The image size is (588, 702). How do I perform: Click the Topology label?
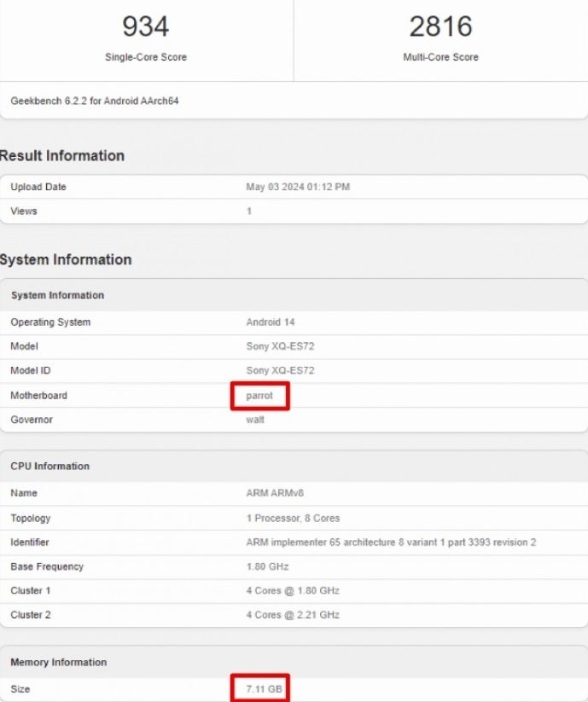coord(31,519)
